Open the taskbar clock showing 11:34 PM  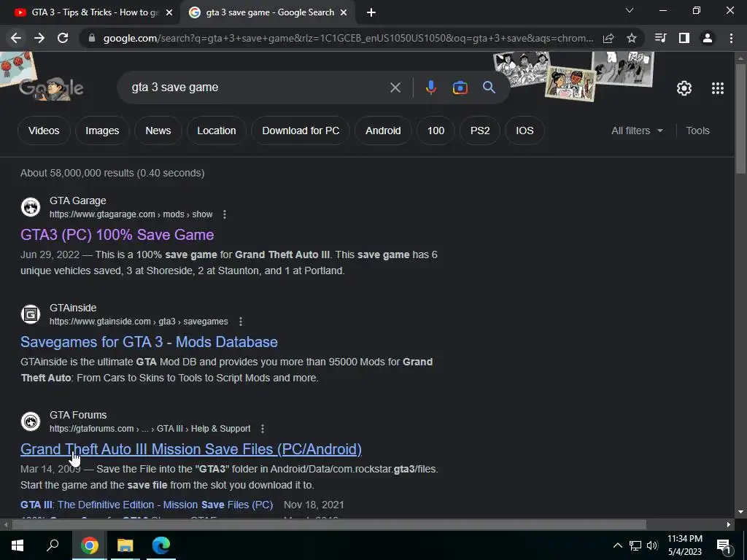(684, 545)
